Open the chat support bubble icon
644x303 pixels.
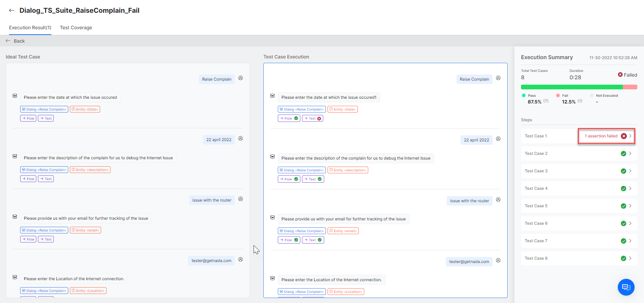pos(626,287)
